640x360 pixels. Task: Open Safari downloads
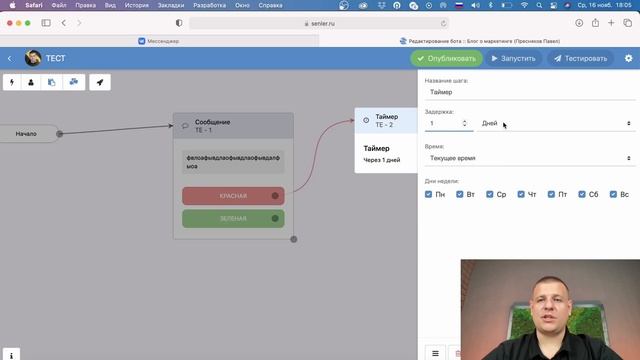click(579, 23)
